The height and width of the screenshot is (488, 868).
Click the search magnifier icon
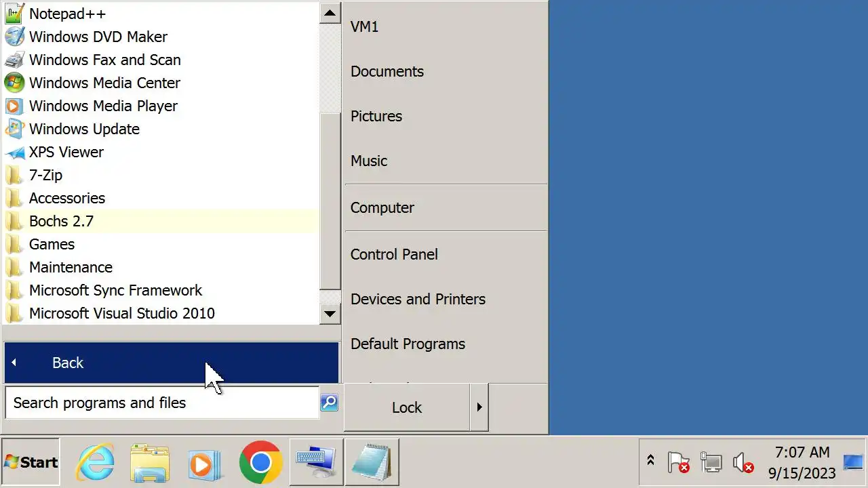(329, 403)
